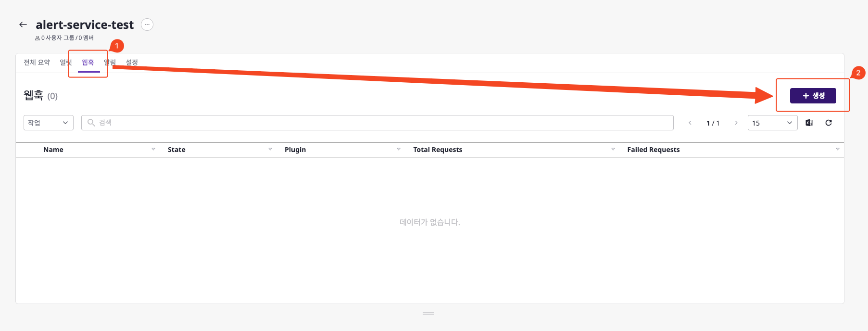The height and width of the screenshot is (331, 868).
Task: Open the 작업 action dropdown
Action: coord(49,123)
